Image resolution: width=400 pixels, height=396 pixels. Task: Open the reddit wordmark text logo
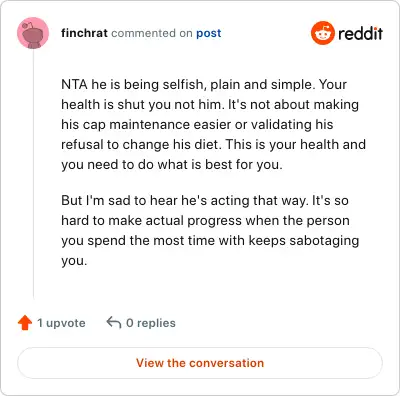tap(360, 33)
